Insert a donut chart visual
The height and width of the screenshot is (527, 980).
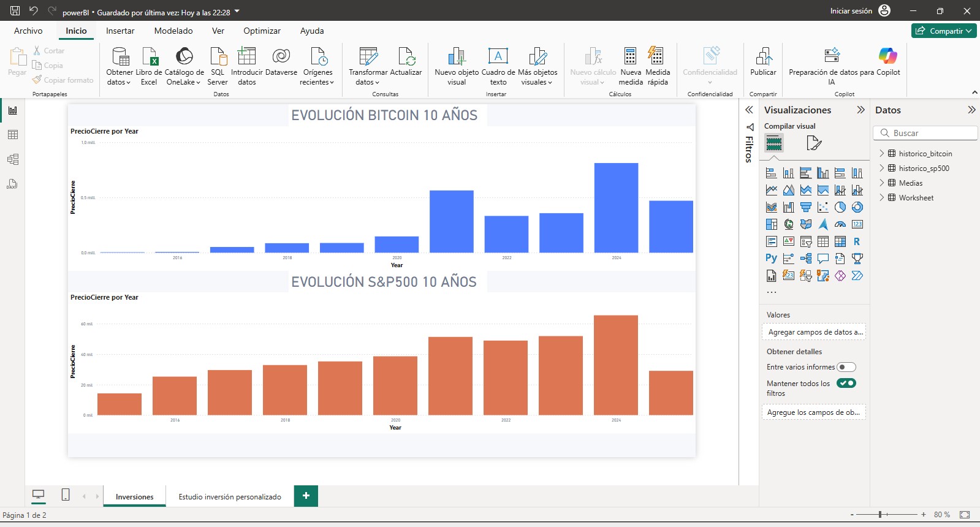click(857, 207)
